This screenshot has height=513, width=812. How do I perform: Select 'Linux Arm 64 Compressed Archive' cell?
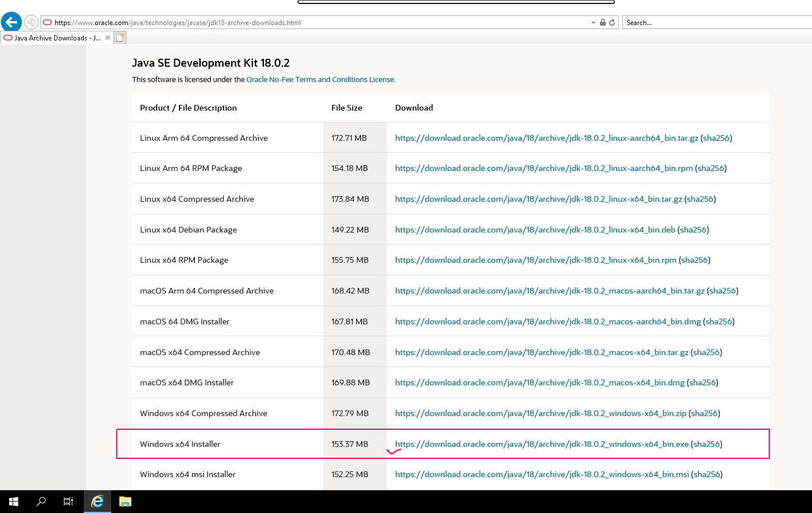[203, 138]
